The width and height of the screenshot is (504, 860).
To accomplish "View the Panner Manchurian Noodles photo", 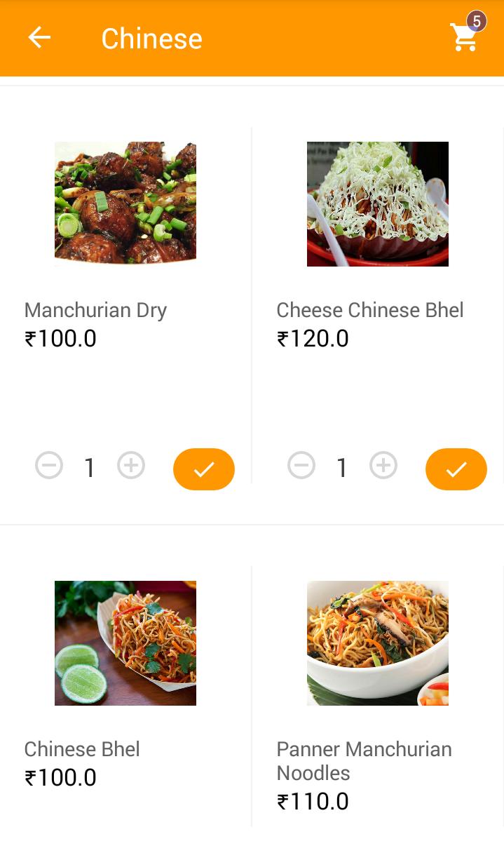I will (x=378, y=643).
